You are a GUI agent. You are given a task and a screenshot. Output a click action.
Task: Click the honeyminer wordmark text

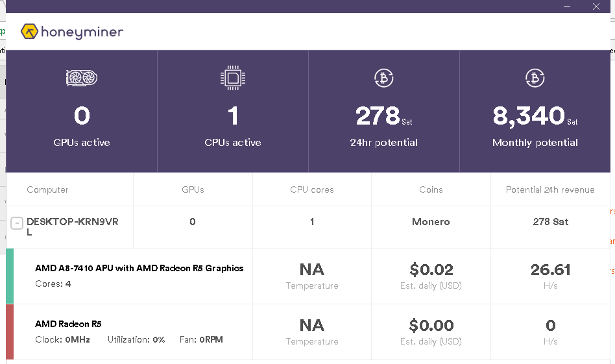coord(82,32)
